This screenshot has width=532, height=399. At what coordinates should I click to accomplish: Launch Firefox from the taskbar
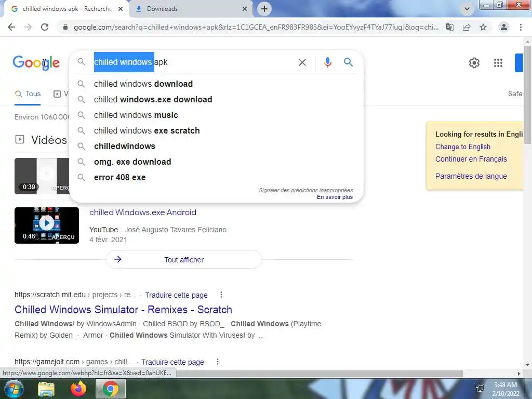[x=78, y=389]
